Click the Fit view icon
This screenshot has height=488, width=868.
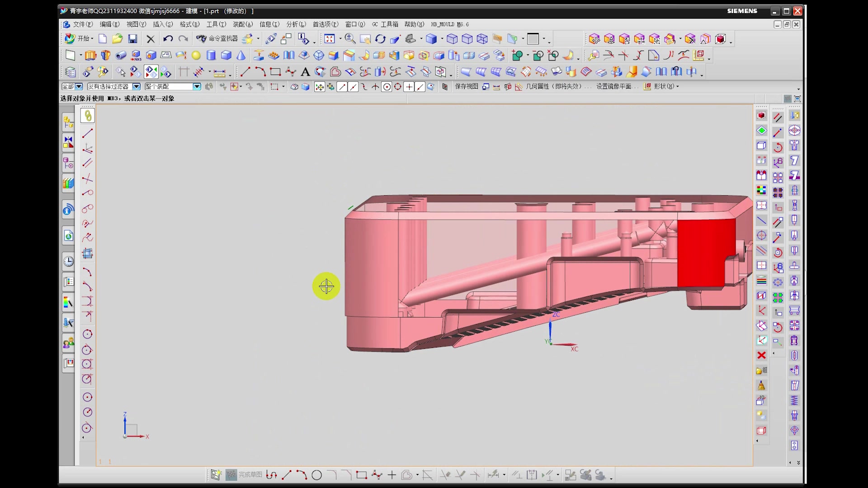coord(330,39)
